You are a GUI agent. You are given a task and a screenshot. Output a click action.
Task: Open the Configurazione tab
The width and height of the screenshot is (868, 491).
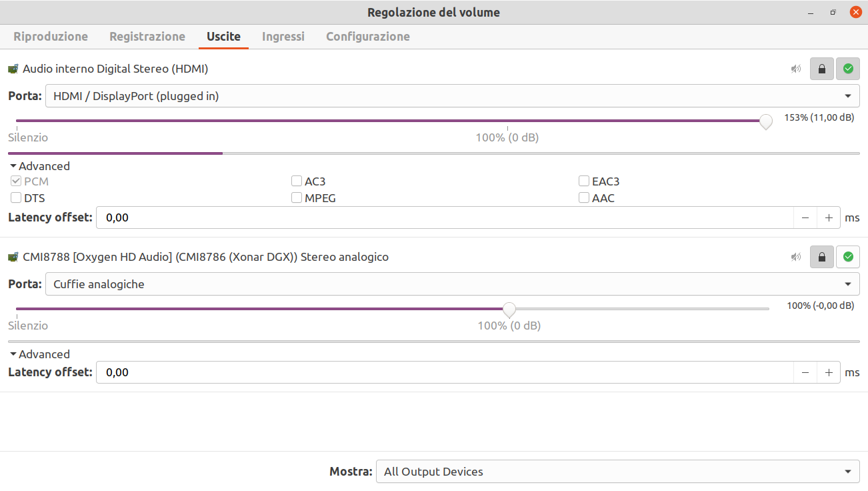click(368, 37)
